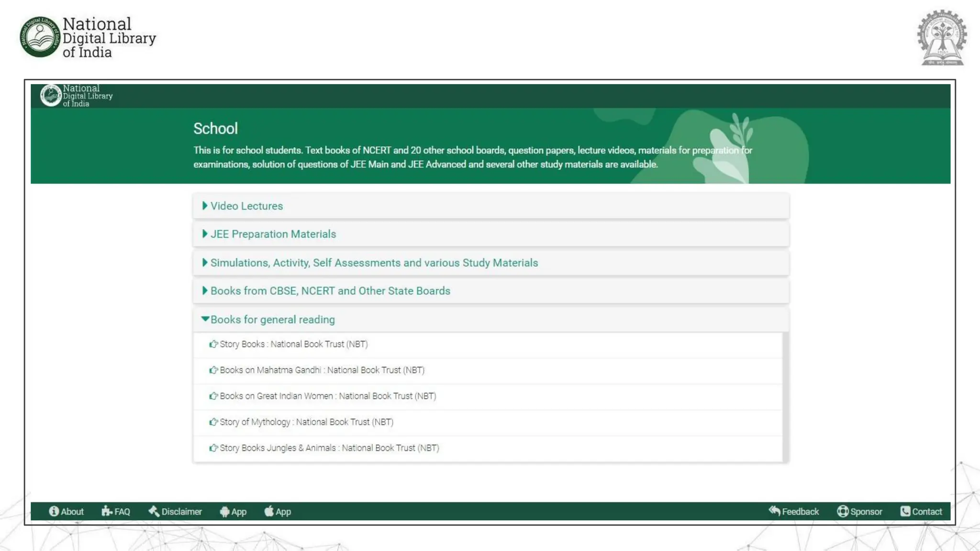
Task: Open the Apple App icon link
Action: pyautogui.click(x=269, y=511)
